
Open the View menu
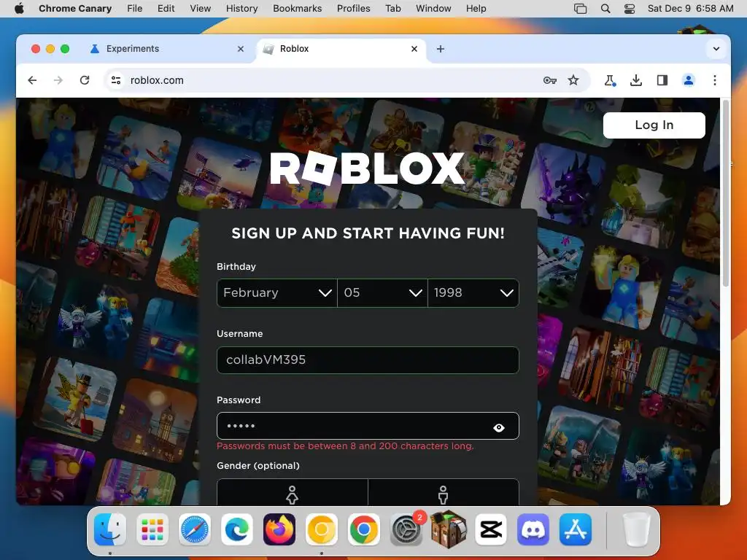coord(200,8)
